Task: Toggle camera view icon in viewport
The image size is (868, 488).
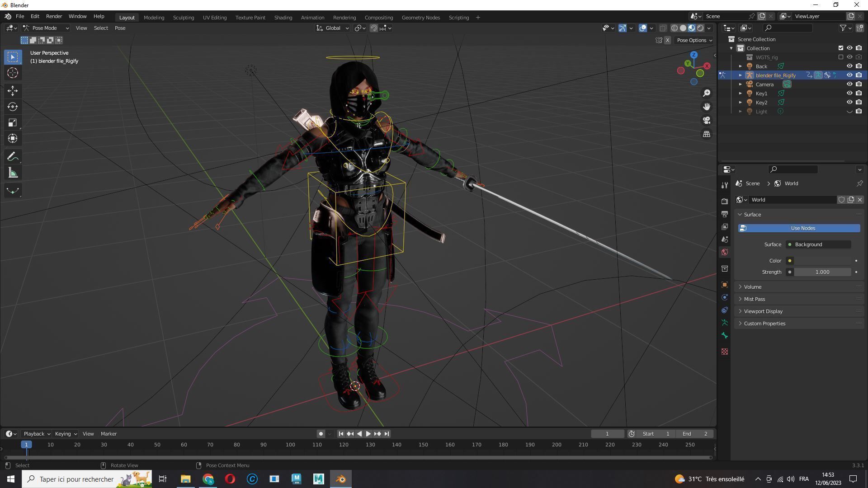Action: (x=706, y=120)
